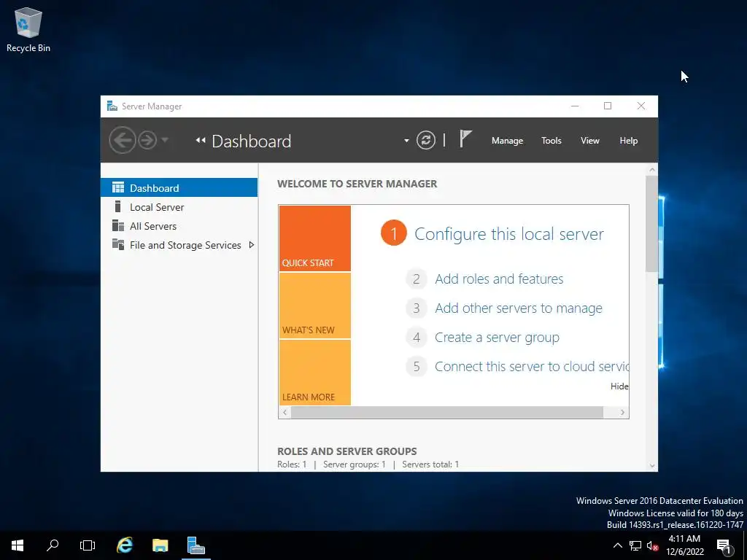
Task: Click the All Servers icon in the sidebar
Action: [x=117, y=225]
